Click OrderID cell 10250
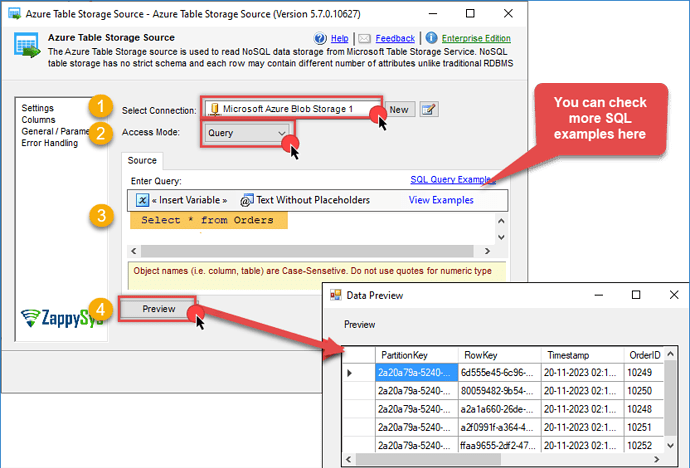 pos(644,391)
